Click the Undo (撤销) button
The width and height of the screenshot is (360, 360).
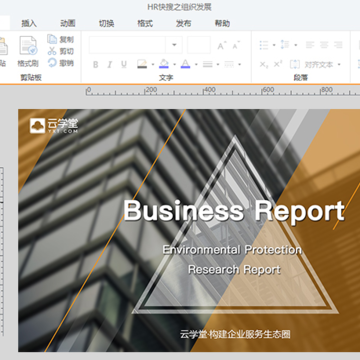point(60,63)
